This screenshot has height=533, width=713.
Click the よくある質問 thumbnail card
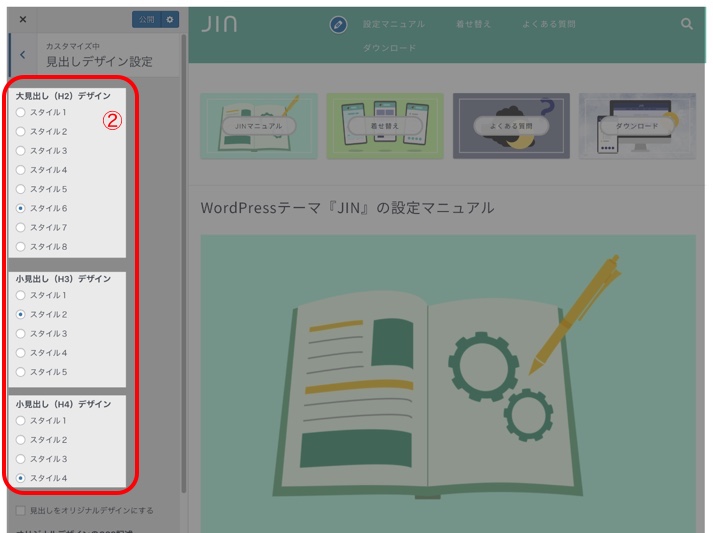pos(511,126)
